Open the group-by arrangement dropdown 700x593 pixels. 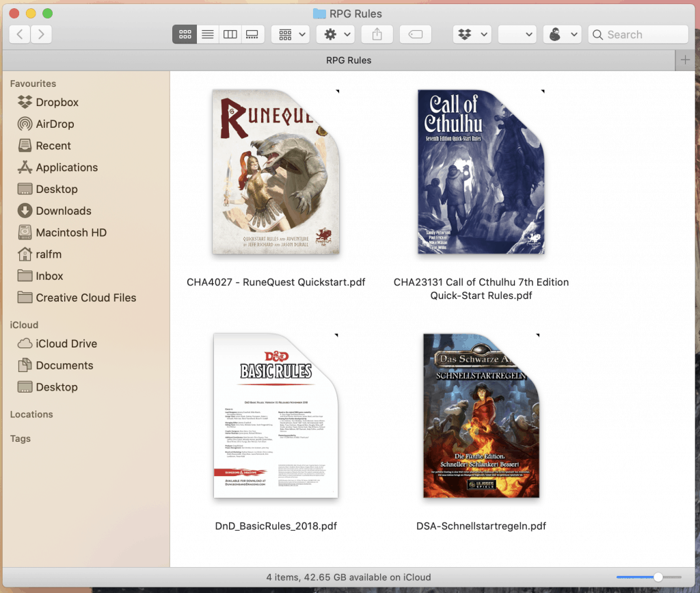pyautogui.click(x=291, y=34)
